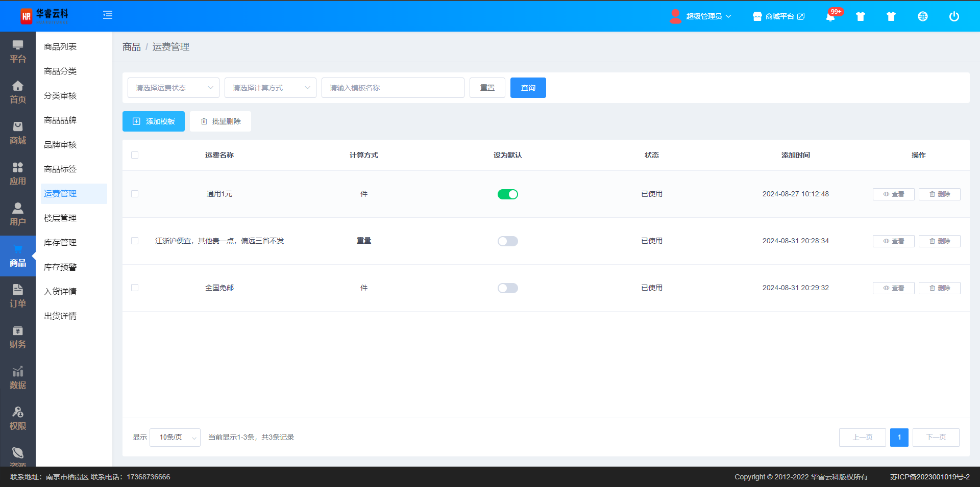Disable default toggle for 通用1元
The height and width of the screenshot is (487, 980).
click(x=507, y=194)
